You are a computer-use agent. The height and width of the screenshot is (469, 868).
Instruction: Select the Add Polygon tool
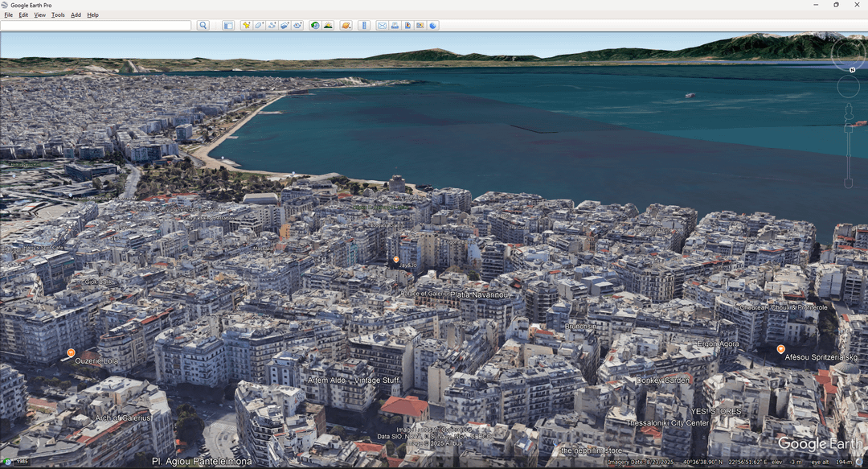[x=260, y=26]
